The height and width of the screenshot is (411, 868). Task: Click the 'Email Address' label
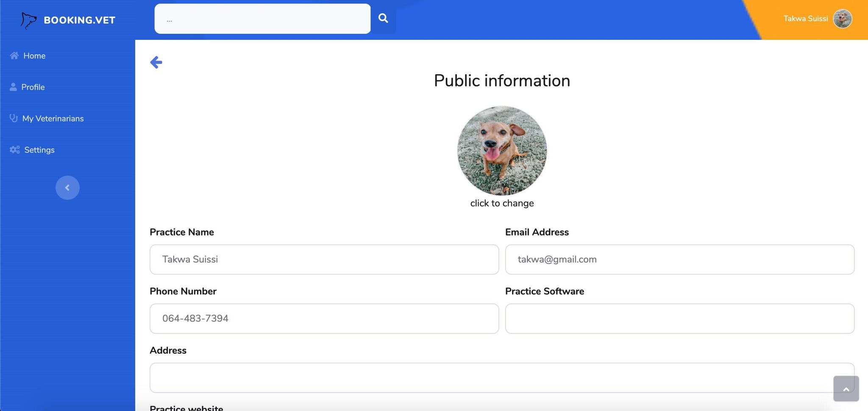click(x=537, y=232)
